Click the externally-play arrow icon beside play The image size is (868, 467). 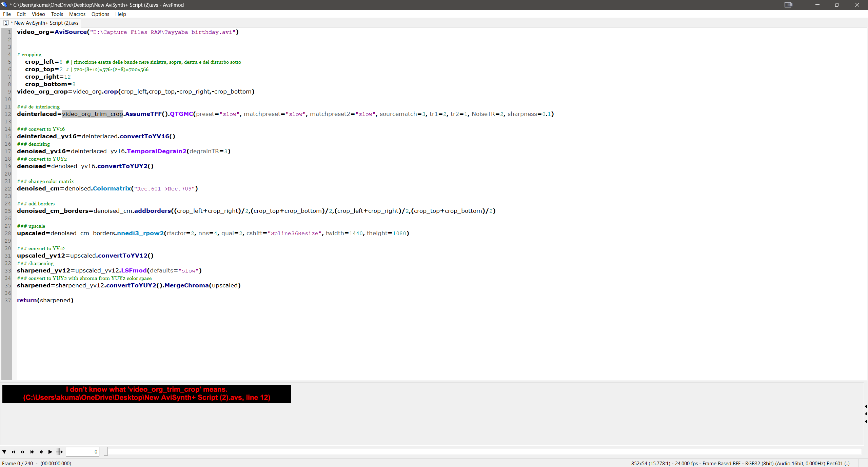(59, 452)
